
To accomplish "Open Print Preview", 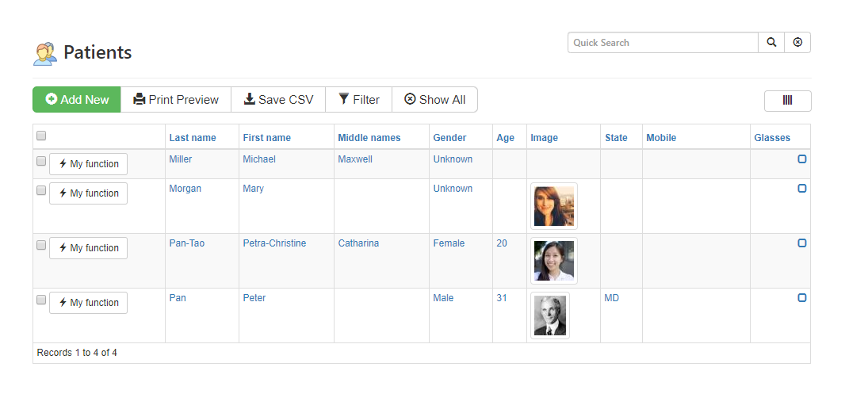I will pyautogui.click(x=176, y=100).
